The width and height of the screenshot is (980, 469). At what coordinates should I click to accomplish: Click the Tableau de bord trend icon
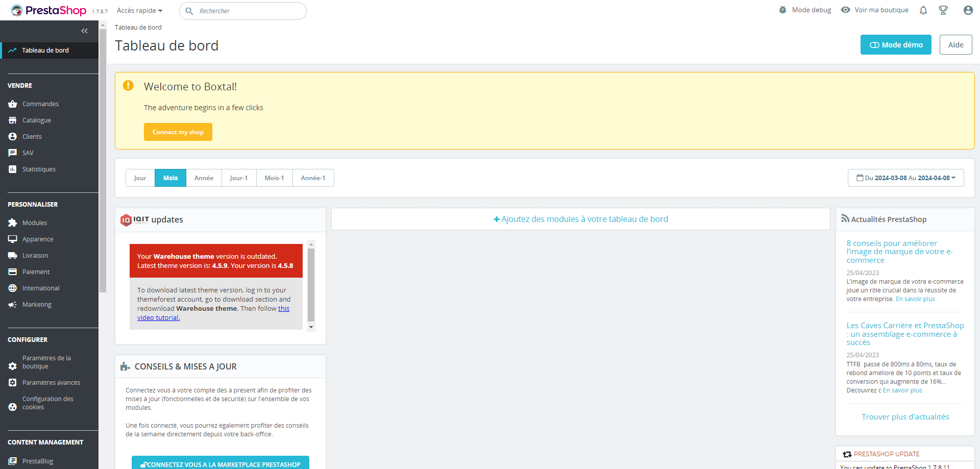(x=12, y=51)
